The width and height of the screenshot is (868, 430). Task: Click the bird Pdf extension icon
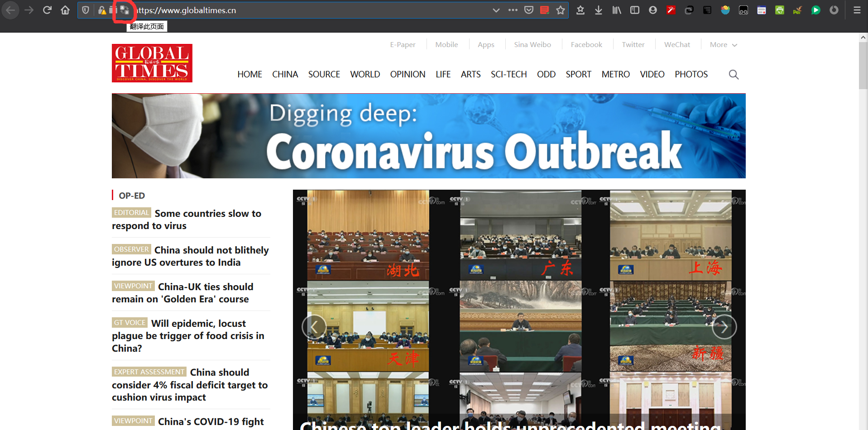coord(798,10)
